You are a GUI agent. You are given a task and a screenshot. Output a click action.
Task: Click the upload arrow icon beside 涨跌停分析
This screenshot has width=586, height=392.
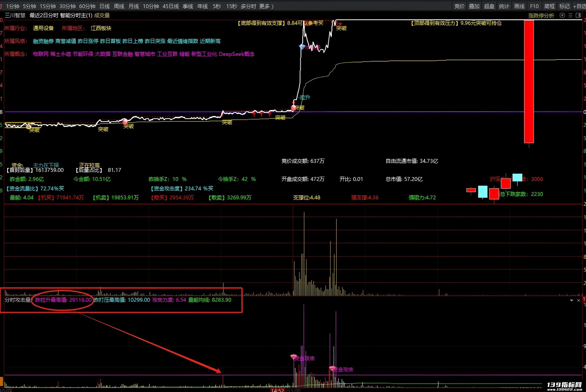562,15
